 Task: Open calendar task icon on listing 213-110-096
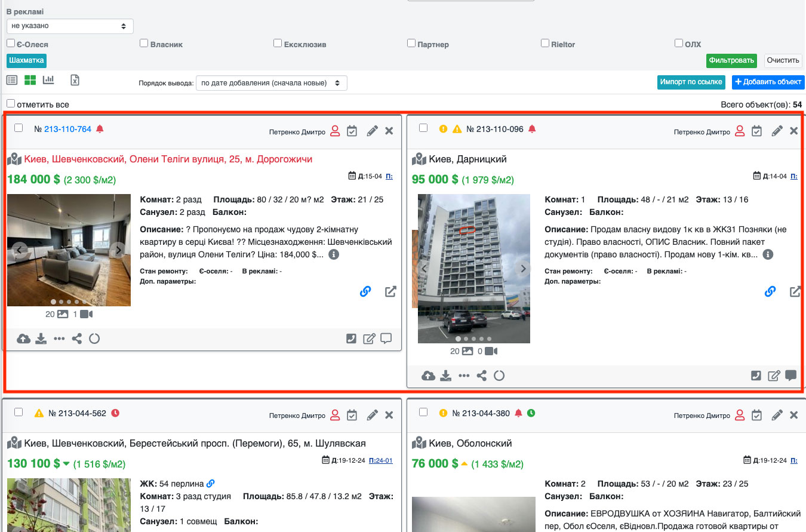[x=756, y=131]
